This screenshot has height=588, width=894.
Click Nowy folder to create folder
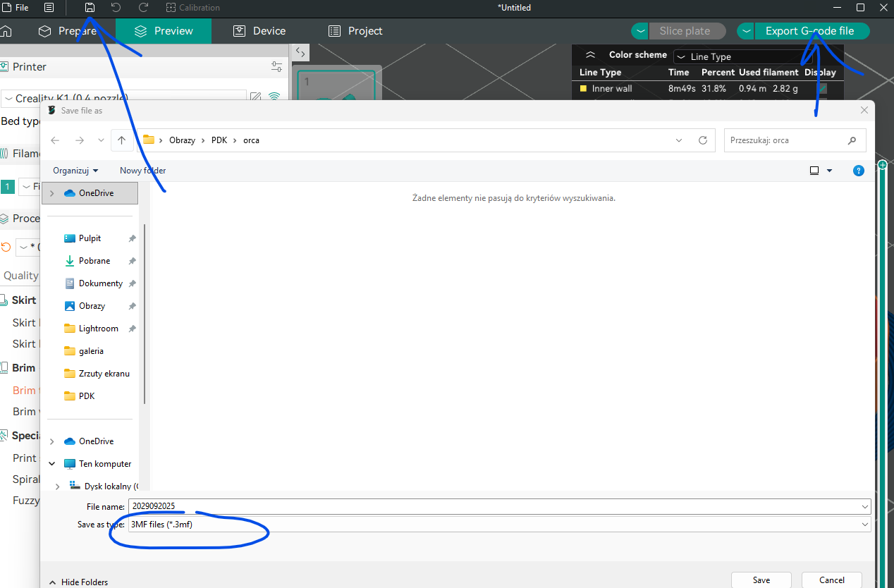click(142, 171)
